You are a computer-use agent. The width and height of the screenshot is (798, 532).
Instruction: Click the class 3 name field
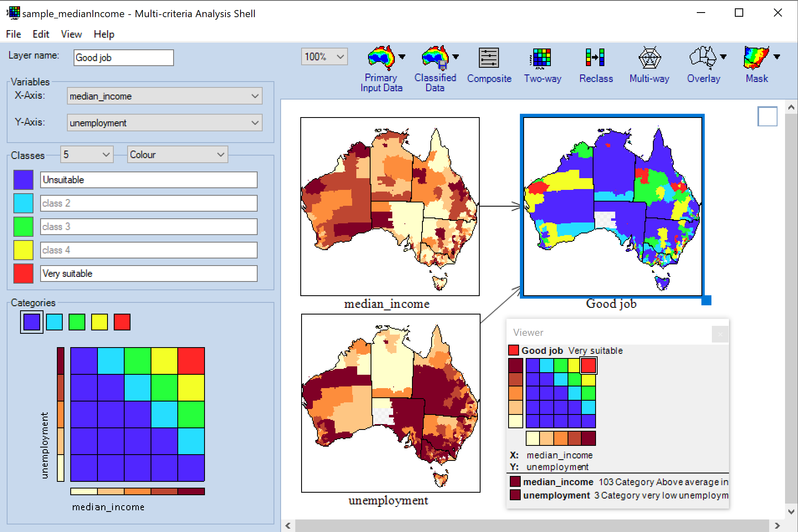click(148, 227)
